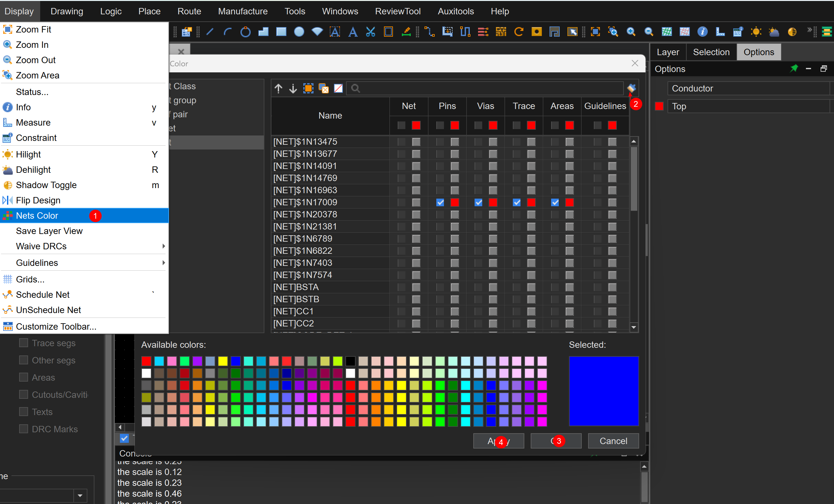834x504 pixels.
Task: Click the Info toolbar icon
Action: [x=702, y=32]
